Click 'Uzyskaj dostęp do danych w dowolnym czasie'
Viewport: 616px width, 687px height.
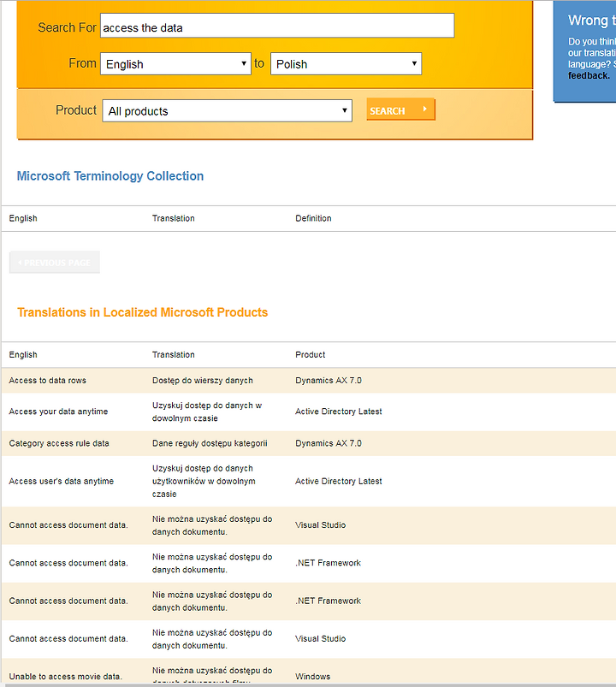tap(207, 412)
